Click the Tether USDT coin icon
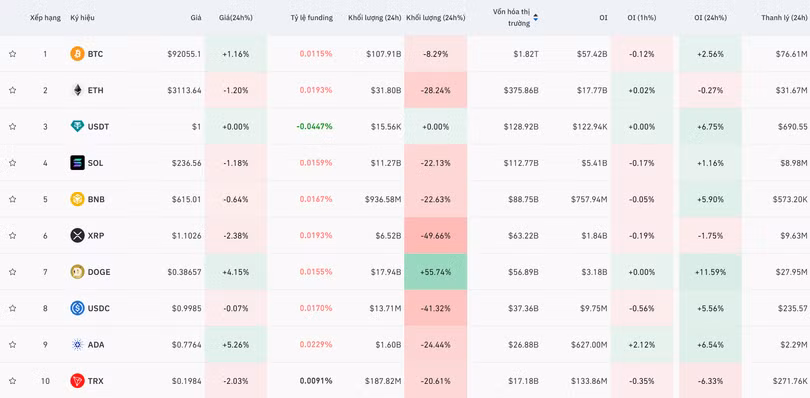The image size is (810, 398). tap(77, 126)
